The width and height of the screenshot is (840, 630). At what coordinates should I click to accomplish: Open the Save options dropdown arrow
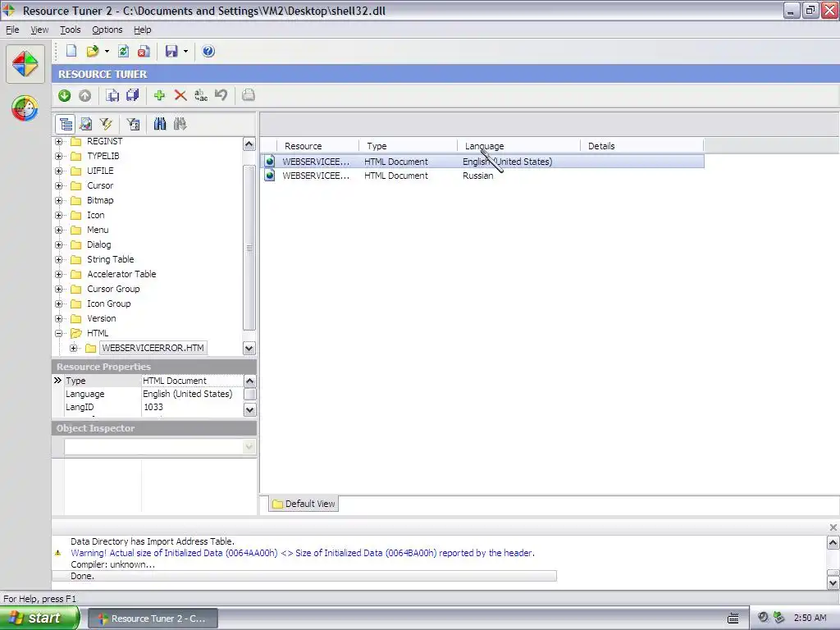click(185, 52)
